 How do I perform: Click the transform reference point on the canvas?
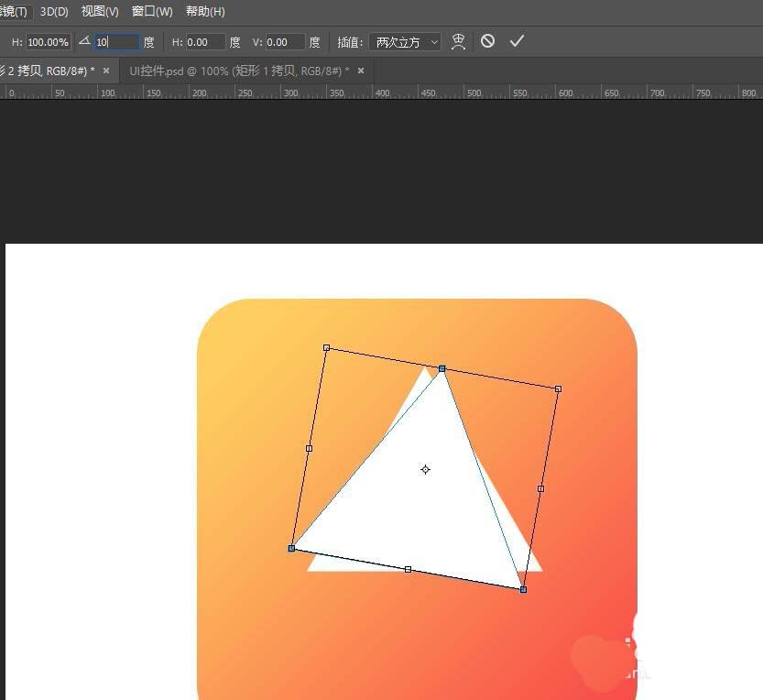[424, 469]
